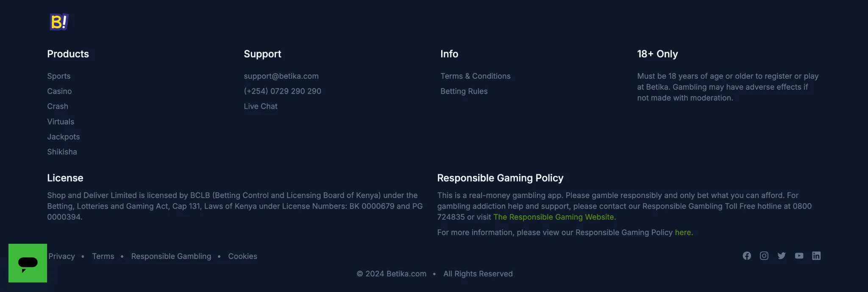View the Betting Rules link
Image resolution: width=868 pixels, height=292 pixels.
pyautogui.click(x=464, y=91)
